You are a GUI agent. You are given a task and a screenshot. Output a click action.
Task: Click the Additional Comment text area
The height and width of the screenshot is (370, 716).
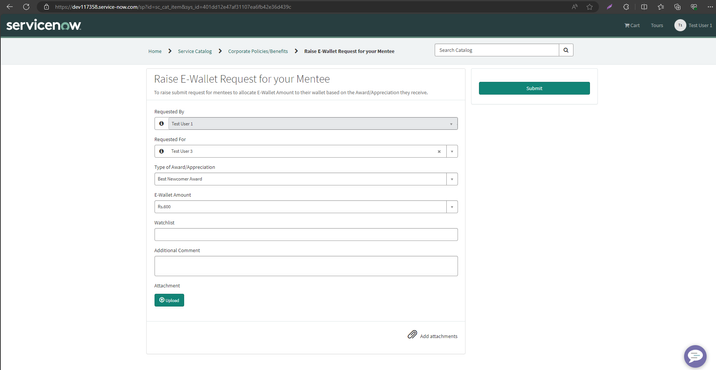coord(306,266)
